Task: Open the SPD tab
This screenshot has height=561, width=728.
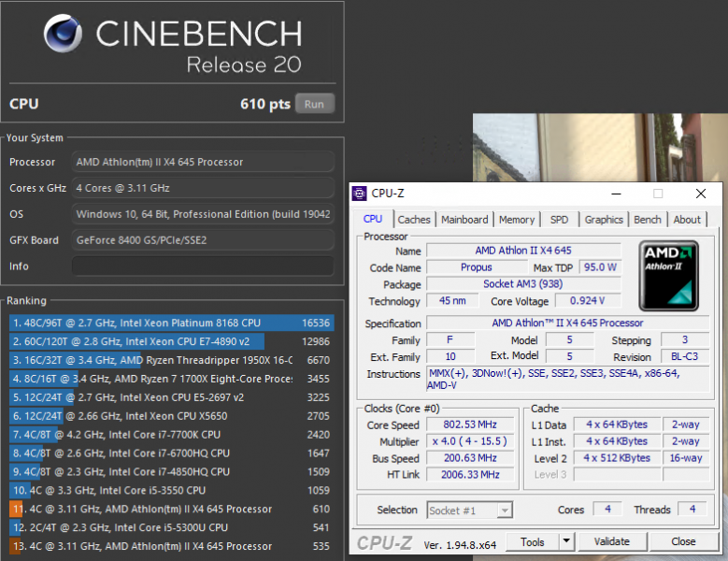Action: (559, 220)
